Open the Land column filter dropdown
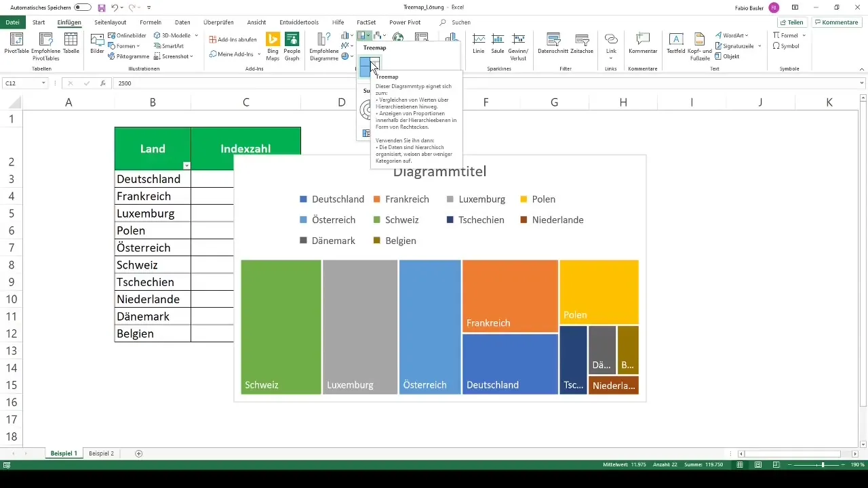 [186, 165]
